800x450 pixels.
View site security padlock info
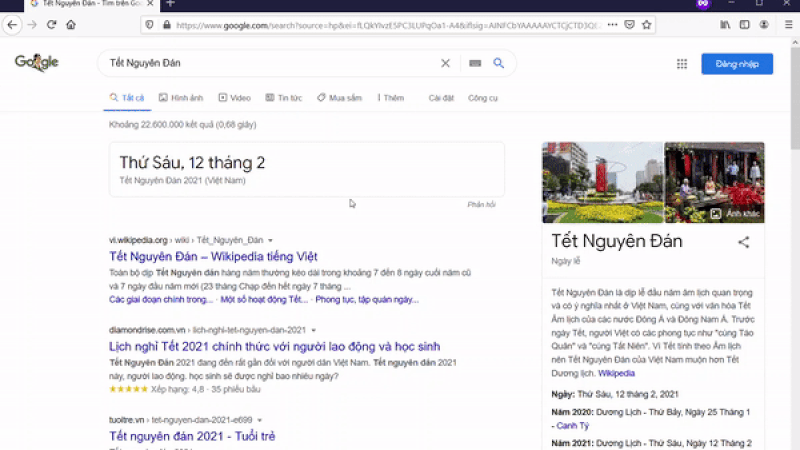click(167, 24)
